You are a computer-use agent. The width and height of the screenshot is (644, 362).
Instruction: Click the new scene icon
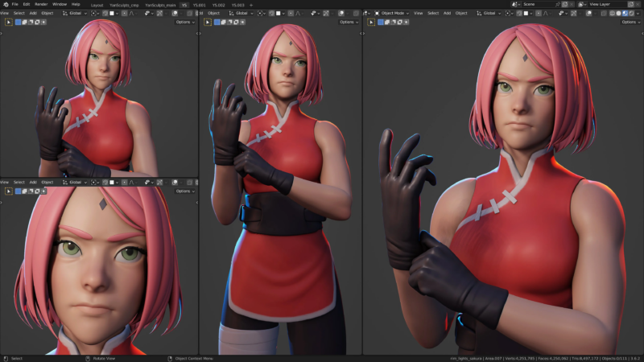565,4
